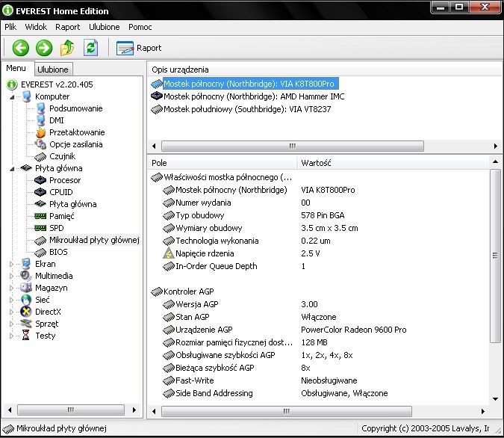Open the Raport menu in menu bar

67,27
